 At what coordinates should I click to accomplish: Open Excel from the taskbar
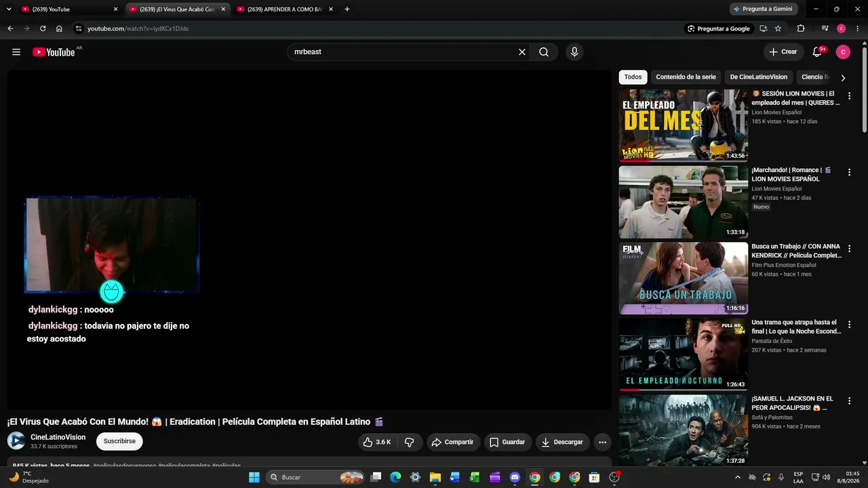pos(475,477)
